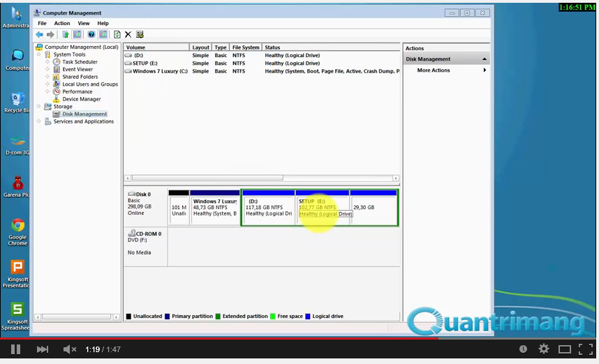This screenshot has height=364, width=599.
Task: Click the Delete X icon in the toolbar
Action: pyautogui.click(x=128, y=34)
